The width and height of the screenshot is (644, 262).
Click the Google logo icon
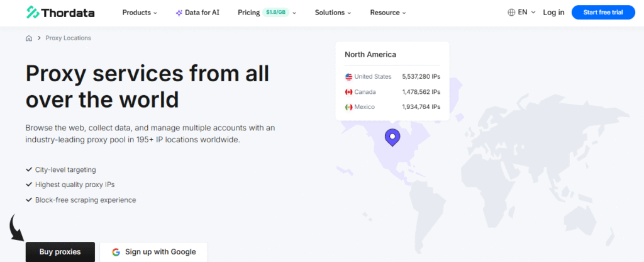tap(116, 252)
